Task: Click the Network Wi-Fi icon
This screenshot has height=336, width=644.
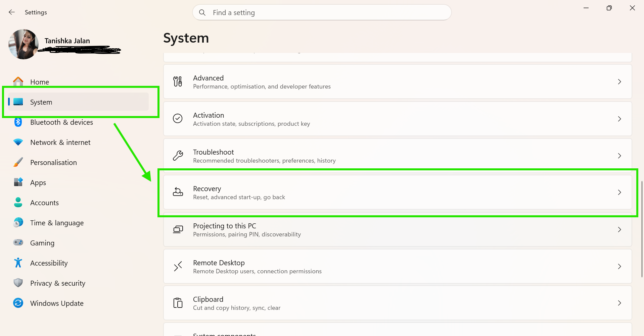Action: pyautogui.click(x=18, y=142)
